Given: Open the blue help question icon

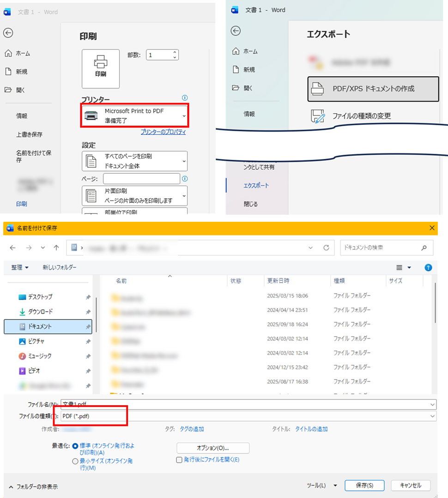Looking at the screenshot, I should [x=428, y=268].
